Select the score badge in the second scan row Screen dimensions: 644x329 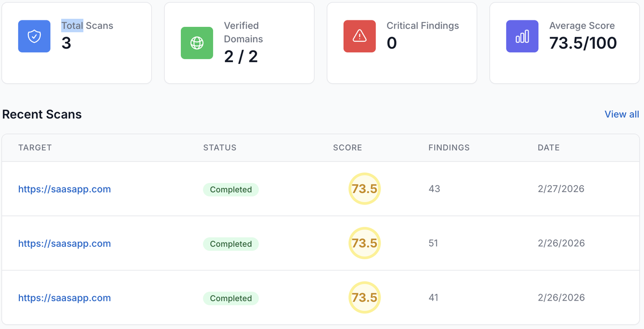click(x=364, y=243)
